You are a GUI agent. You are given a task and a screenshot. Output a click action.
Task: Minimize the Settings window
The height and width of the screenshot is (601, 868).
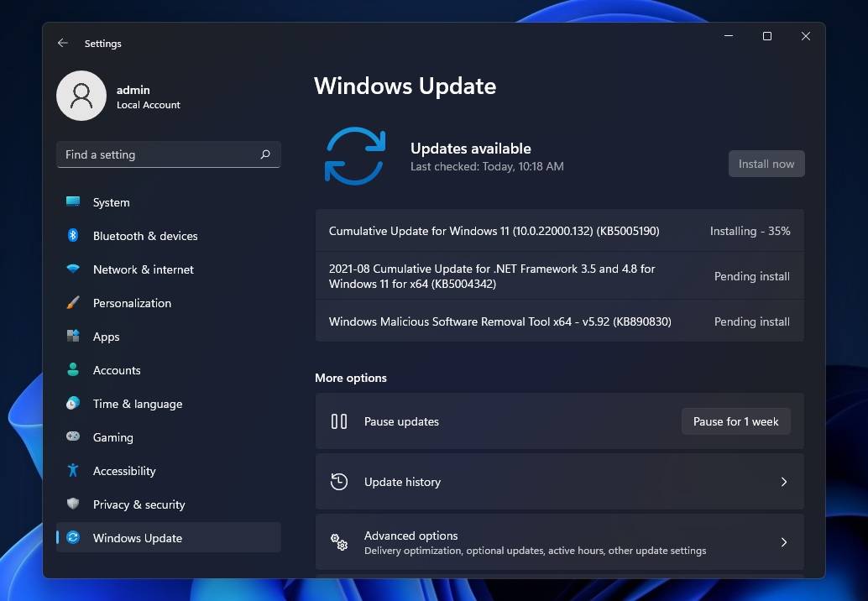pyautogui.click(x=729, y=36)
